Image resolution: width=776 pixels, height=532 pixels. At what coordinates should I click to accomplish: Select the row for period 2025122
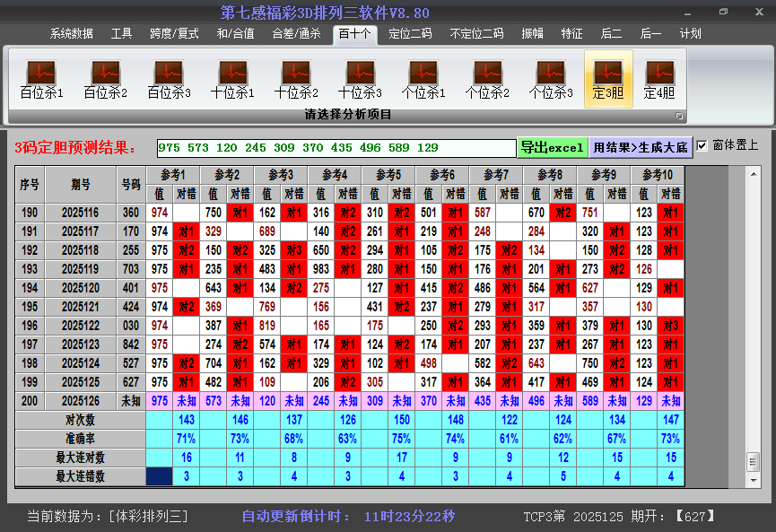click(349, 326)
